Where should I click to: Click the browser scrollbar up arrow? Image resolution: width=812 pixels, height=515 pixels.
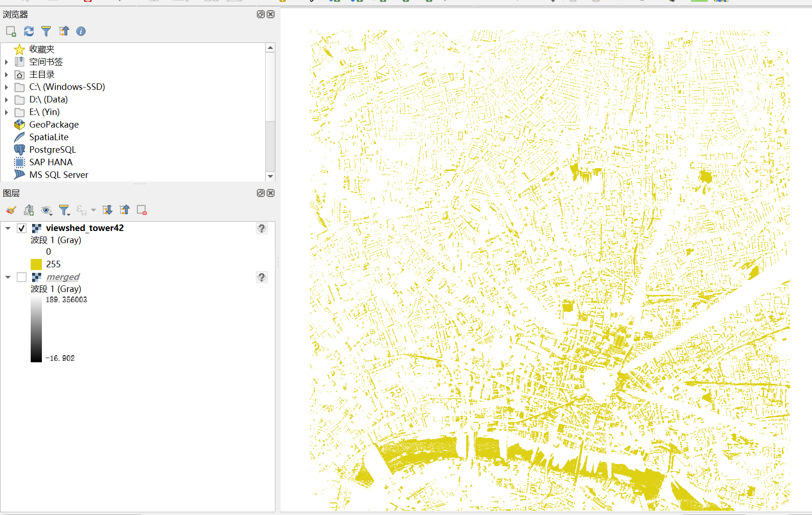click(x=270, y=48)
